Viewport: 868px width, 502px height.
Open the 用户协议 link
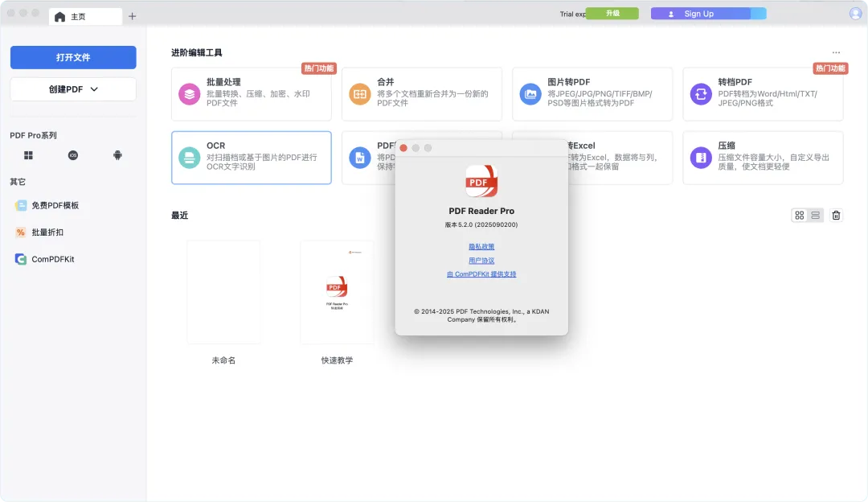481,261
